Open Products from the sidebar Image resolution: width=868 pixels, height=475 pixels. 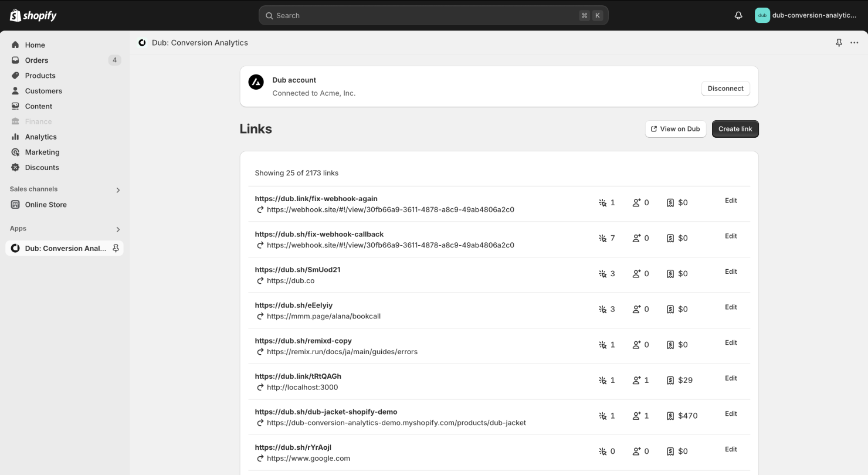[16, 75]
